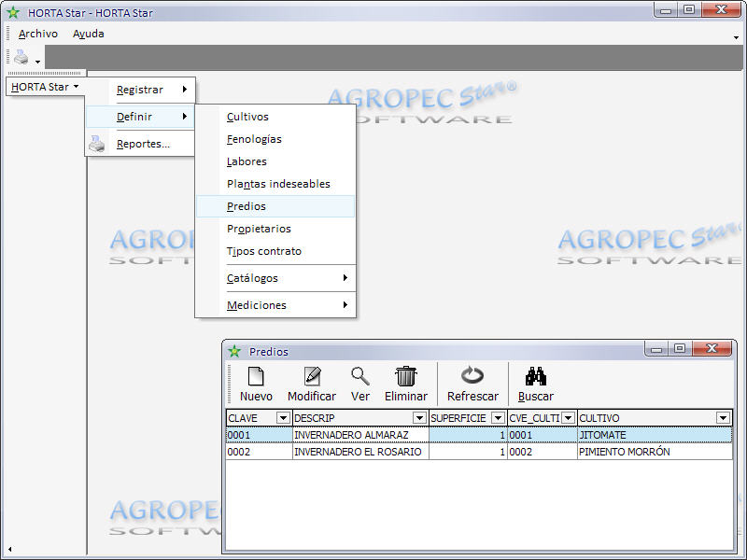Expand the Mediciones submenu
Screen dimensions: 747x560
click(275, 305)
